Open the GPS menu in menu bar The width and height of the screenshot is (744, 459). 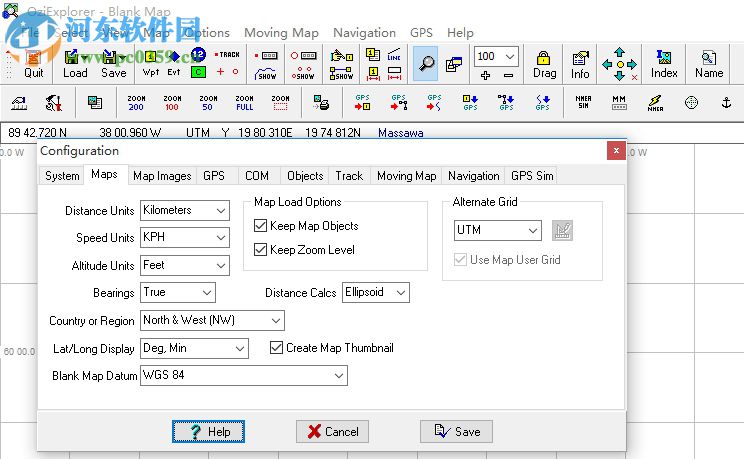(421, 33)
